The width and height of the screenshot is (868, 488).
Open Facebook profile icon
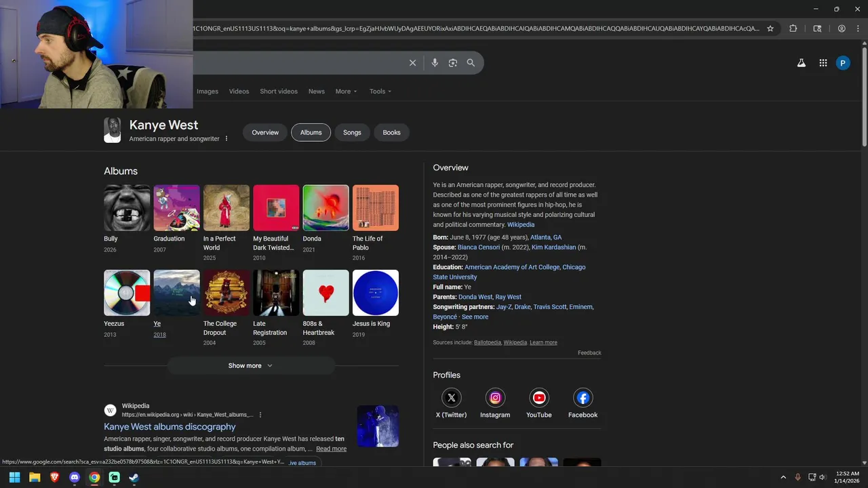coord(583,398)
